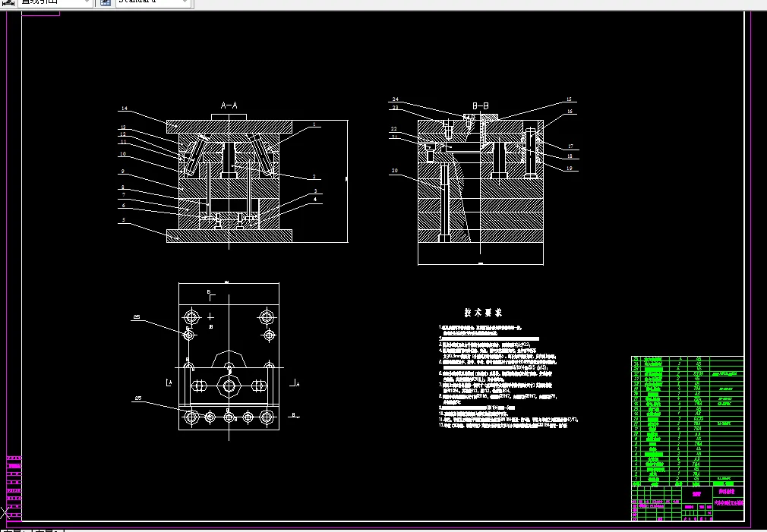Select part number 13 leader label

coord(123,127)
